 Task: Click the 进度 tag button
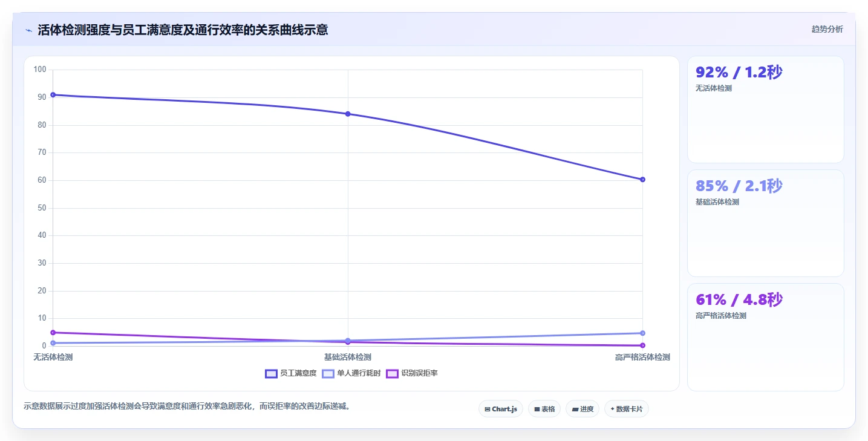coord(582,409)
